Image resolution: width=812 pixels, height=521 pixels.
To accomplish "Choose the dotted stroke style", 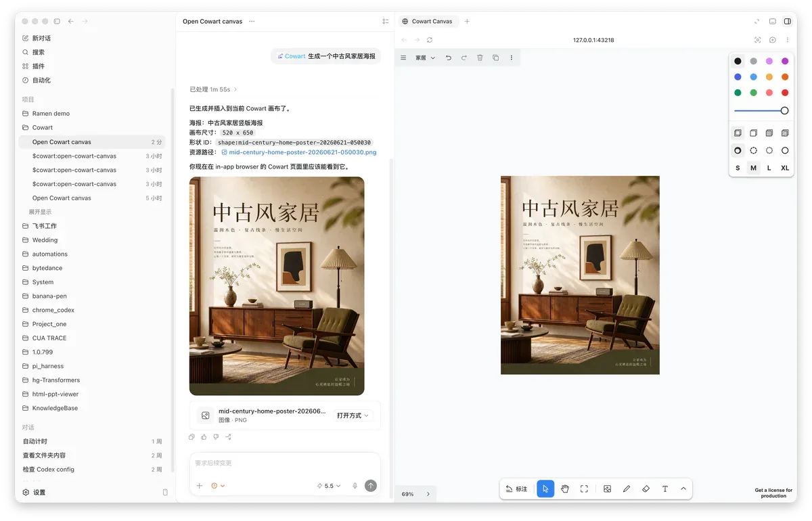I will pyautogui.click(x=769, y=150).
